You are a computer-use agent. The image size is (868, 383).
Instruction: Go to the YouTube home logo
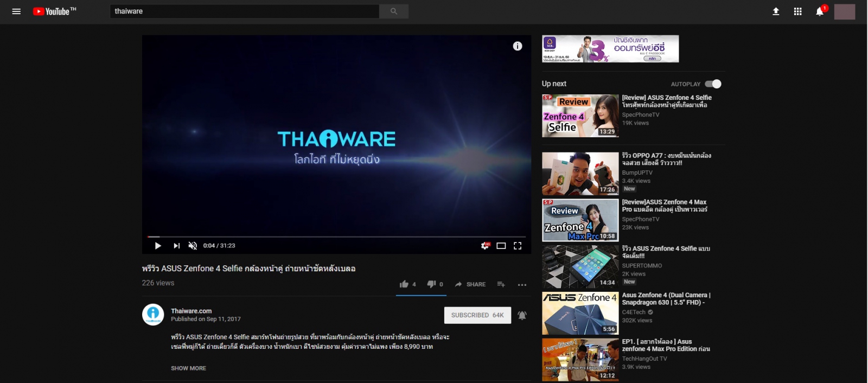pos(54,11)
